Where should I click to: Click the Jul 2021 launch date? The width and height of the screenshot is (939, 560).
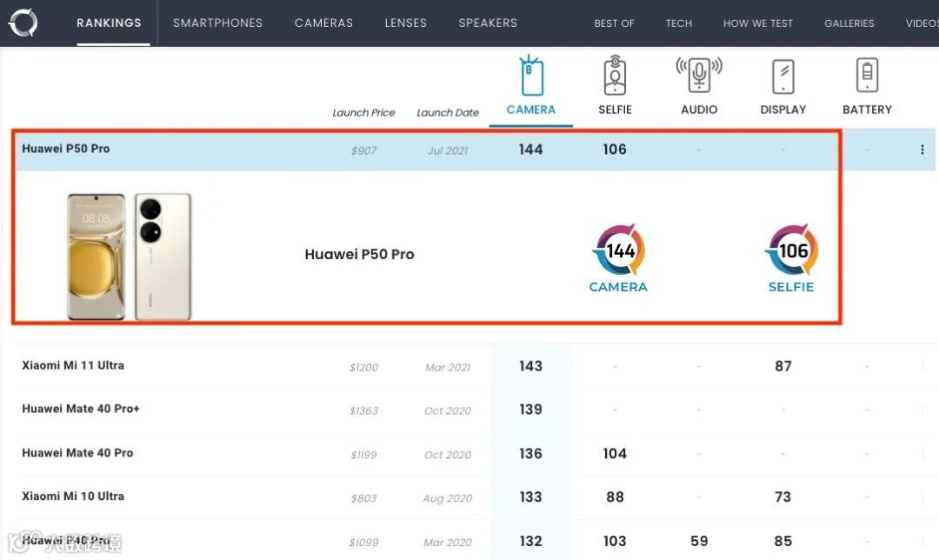tap(448, 151)
